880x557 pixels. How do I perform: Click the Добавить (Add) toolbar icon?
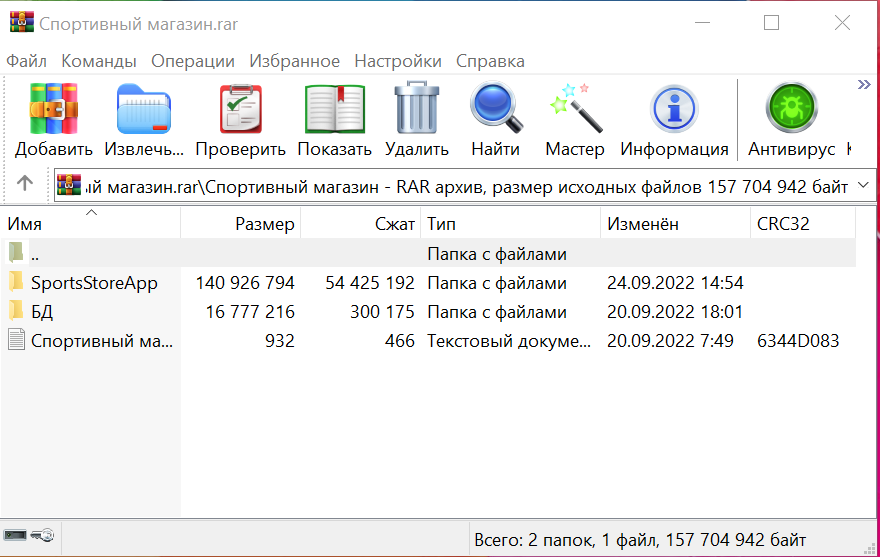53,108
